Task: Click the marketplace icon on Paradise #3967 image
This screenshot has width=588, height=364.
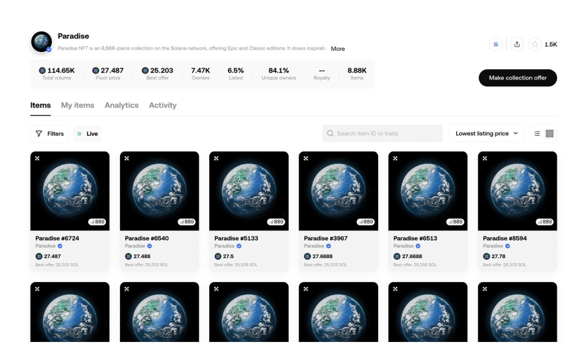Action: point(306,158)
